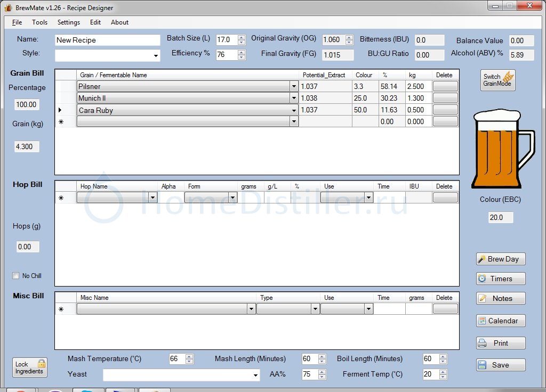Open the Timers window
The width and height of the screenshot is (546, 392).
click(x=501, y=279)
